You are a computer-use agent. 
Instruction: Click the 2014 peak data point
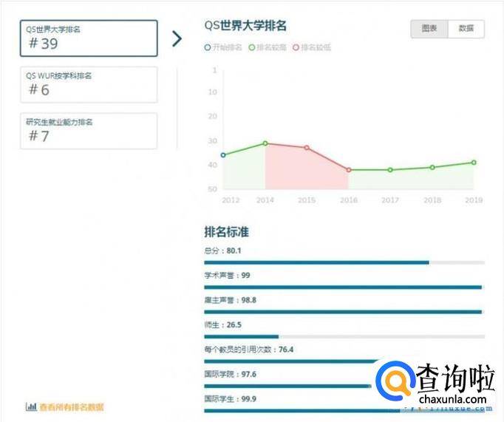point(265,143)
